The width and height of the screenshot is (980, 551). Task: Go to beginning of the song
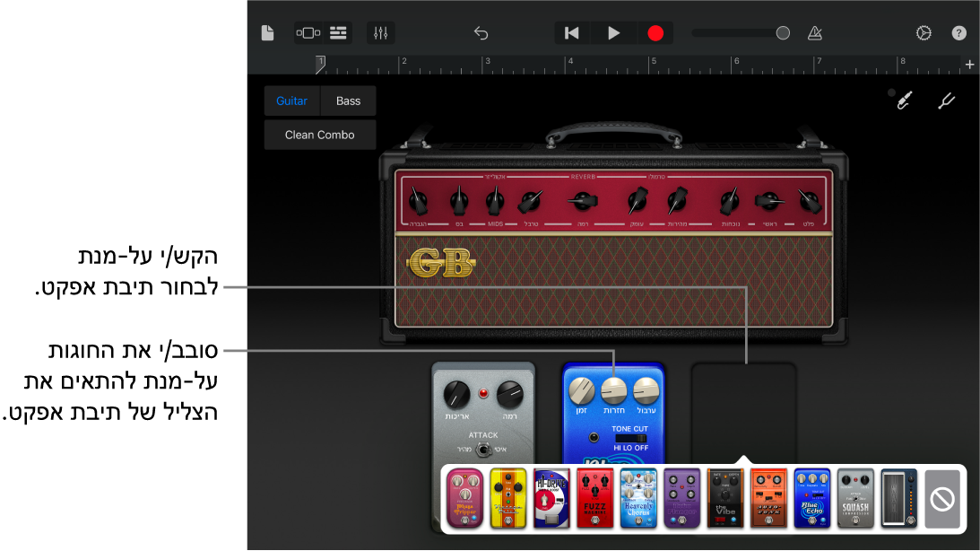pyautogui.click(x=571, y=33)
